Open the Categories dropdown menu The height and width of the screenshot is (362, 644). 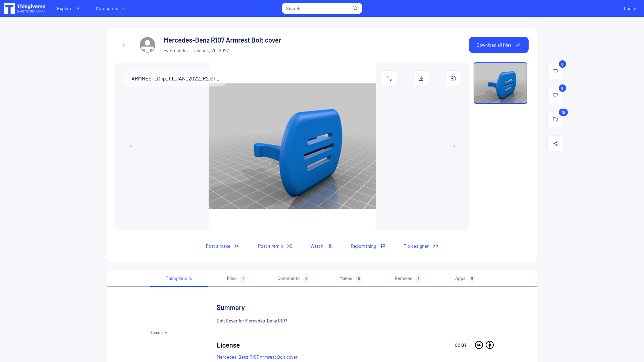111,8
